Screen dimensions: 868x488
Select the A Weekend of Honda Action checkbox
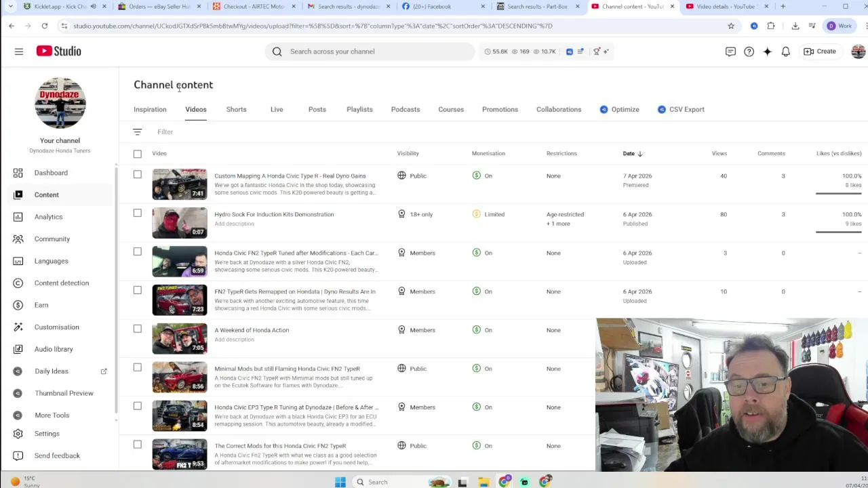[138, 329]
